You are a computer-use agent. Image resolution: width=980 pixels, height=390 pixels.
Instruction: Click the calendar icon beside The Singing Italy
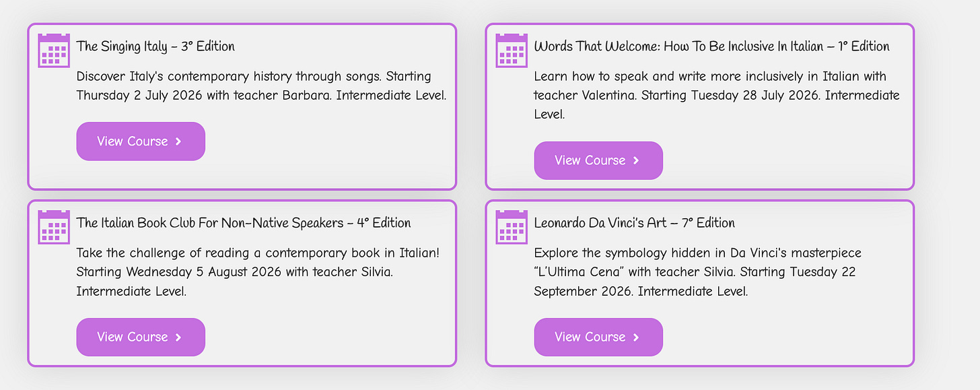click(54, 51)
